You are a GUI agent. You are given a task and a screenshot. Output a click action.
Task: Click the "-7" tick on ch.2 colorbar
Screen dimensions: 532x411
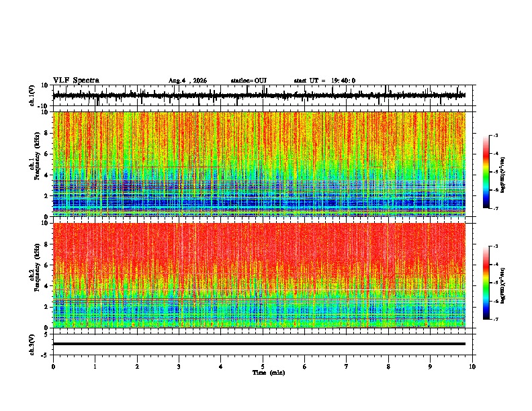pos(495,319)
